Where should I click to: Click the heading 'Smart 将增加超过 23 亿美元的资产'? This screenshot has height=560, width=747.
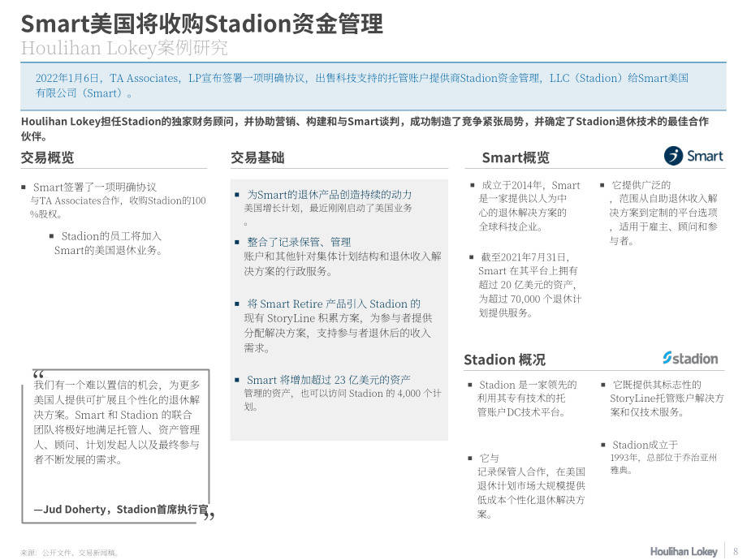[328, 380]
